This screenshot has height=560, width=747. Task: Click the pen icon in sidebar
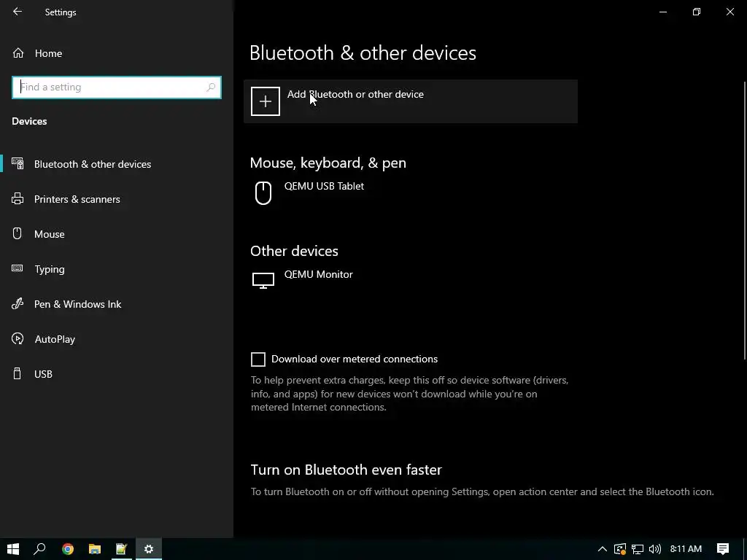(18, 303)
